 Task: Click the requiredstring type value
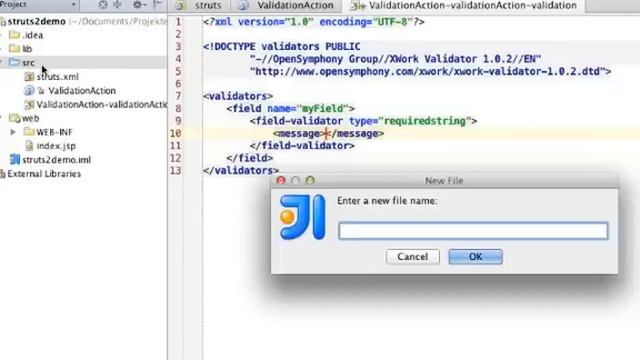click(424, 121)
